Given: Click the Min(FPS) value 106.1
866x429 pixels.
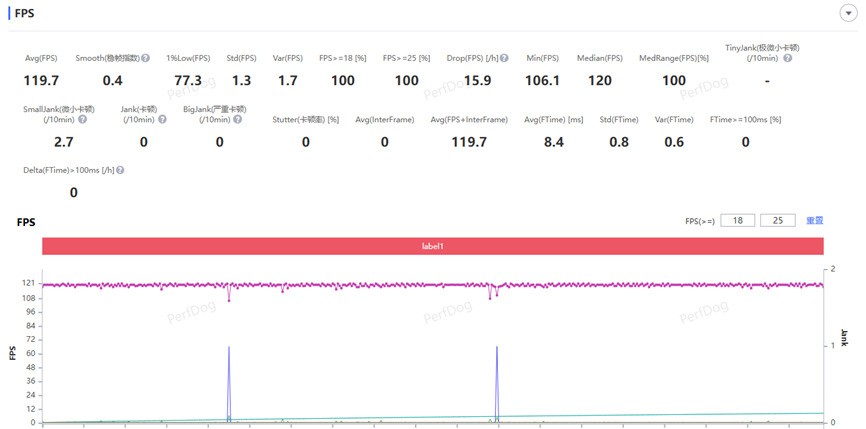Looking at the screenshot, I should click(542, 81).
